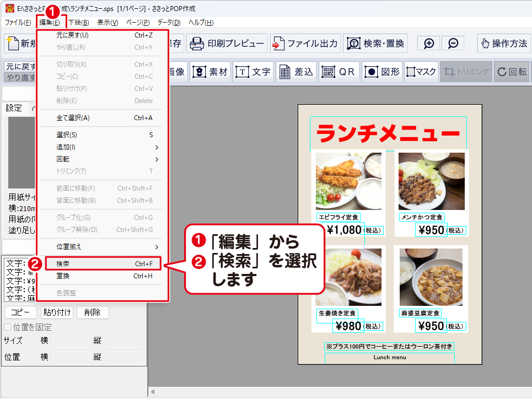This screenshot has width=532, height=399.
Task: Click the 文字 text tool button
Action: pyautogui.click(x=253, y=72)
